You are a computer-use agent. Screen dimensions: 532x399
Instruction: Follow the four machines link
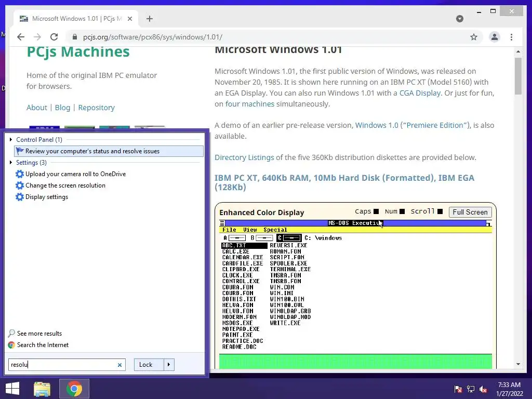coord(250,104)
